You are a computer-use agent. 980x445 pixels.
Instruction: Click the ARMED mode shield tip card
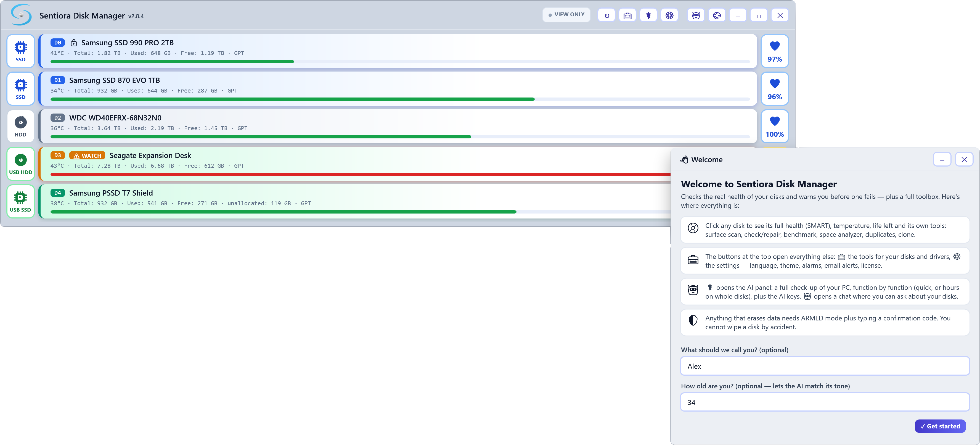(x=825, y=322)
